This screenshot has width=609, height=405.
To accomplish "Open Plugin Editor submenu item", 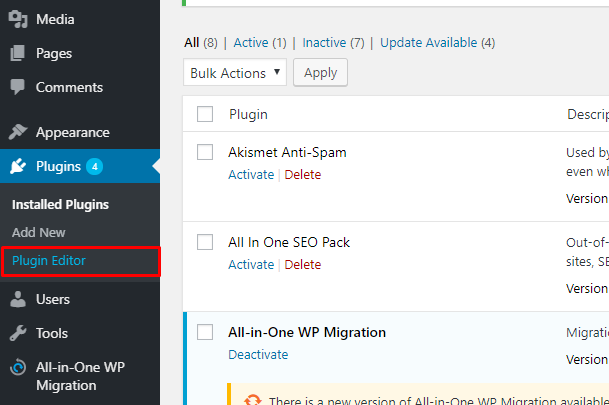I will click(x=49, y=261).
